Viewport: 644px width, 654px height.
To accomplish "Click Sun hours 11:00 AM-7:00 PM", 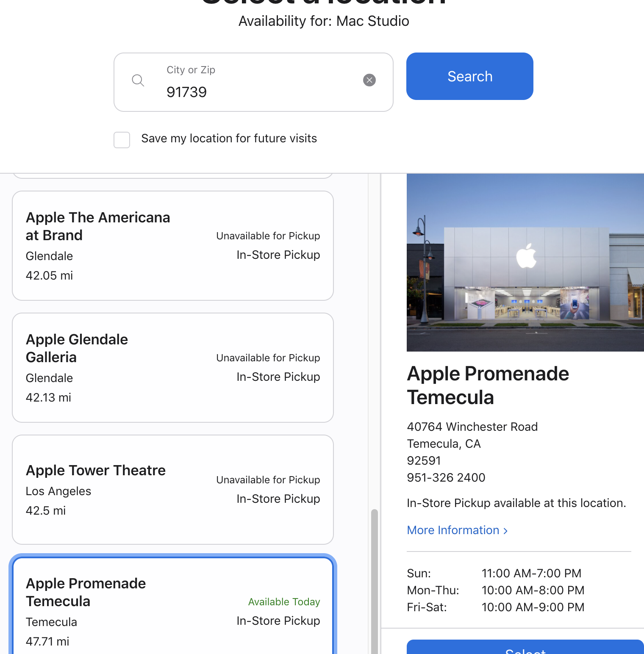I will 531,574.
